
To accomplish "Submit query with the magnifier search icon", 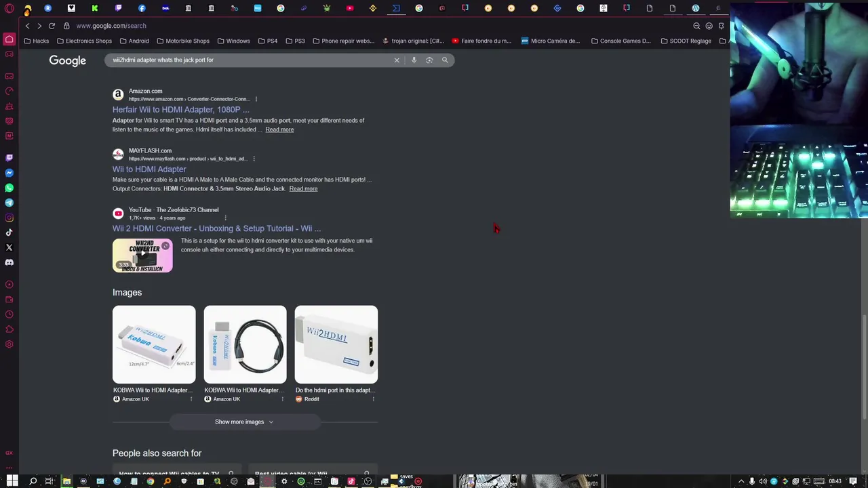I will [x=445, y=60].
